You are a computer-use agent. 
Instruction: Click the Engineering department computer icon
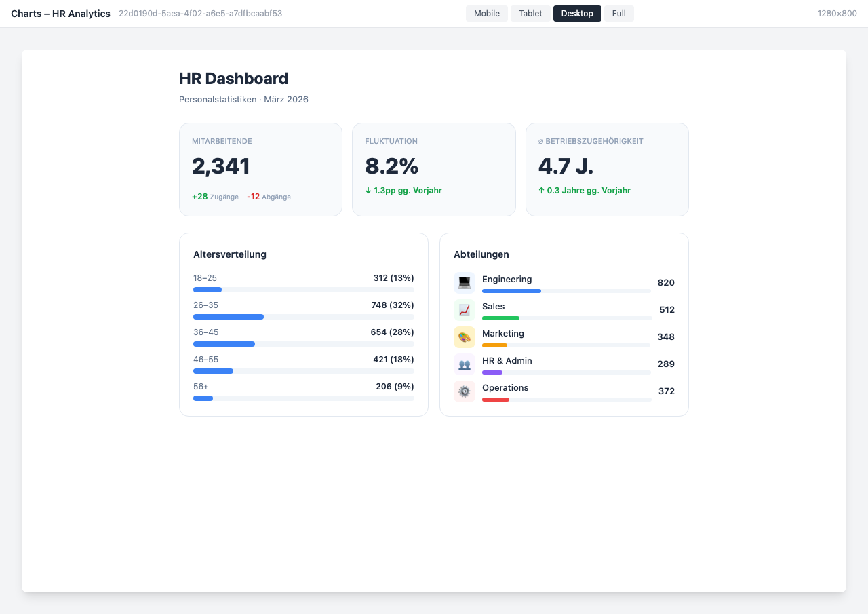(465, 282)
